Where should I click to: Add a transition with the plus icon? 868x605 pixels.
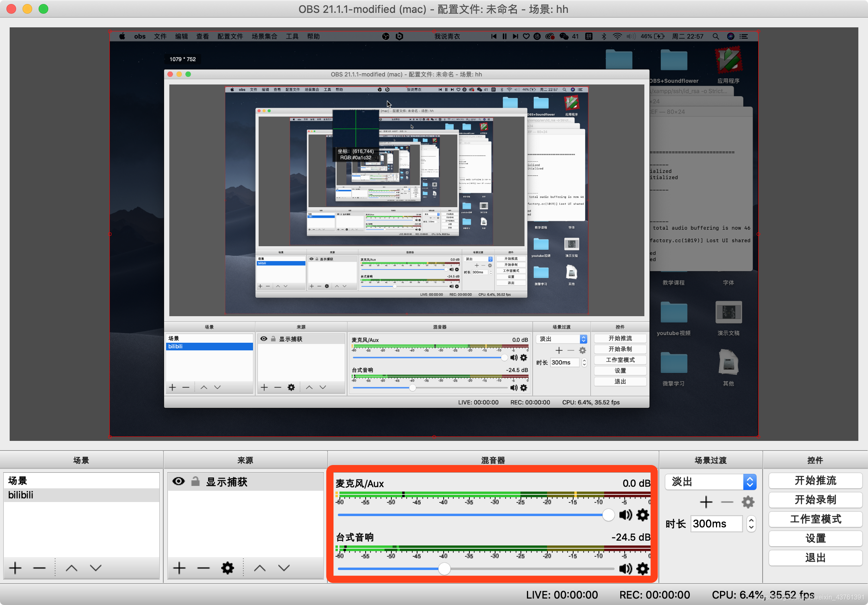(x=706, y=502)
